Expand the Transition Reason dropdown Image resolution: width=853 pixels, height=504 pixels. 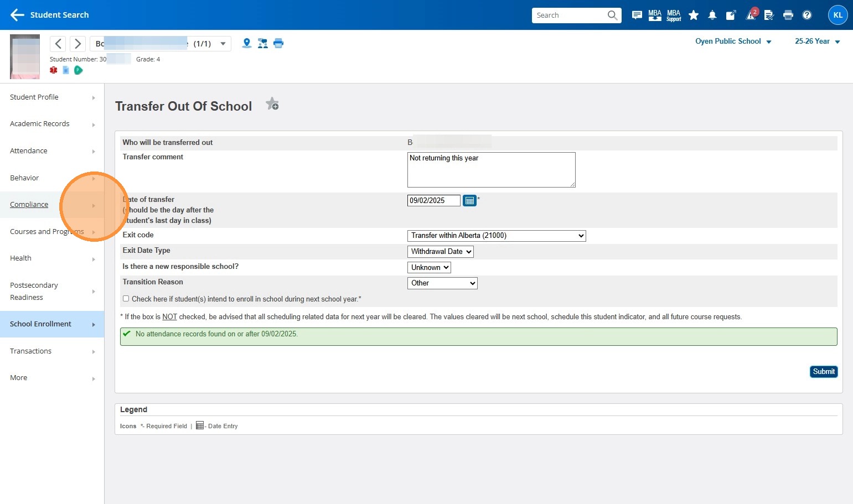pos(442,283)
